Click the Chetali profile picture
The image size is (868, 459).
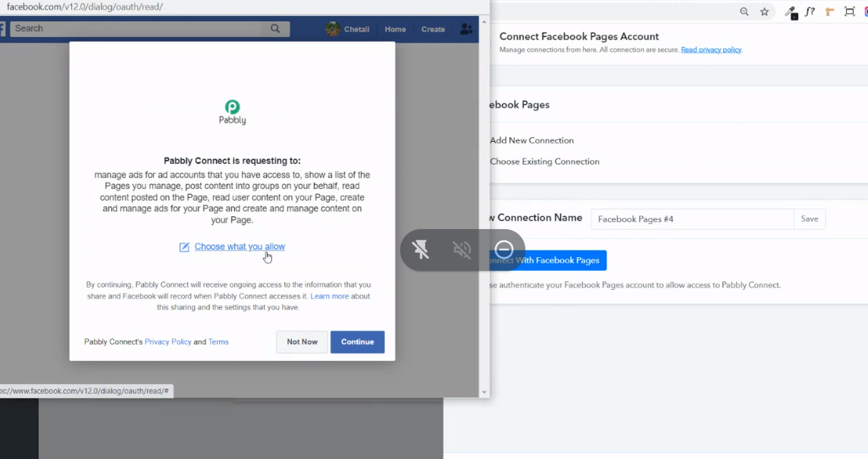[x=333, y=29]
